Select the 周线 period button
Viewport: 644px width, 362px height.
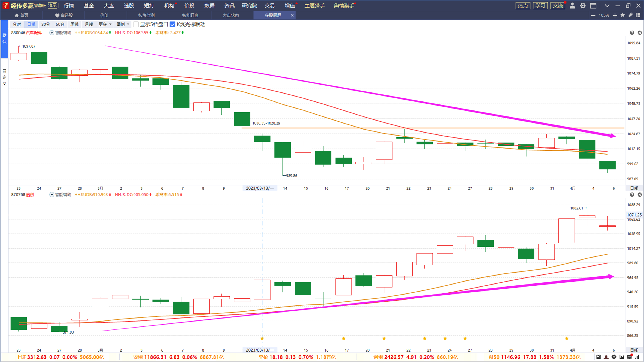click(74, 24)
